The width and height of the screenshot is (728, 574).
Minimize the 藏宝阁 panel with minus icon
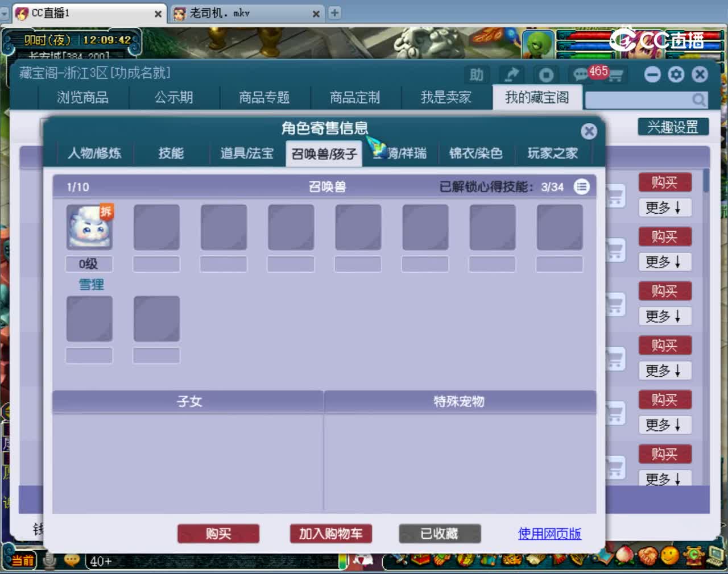652,74
